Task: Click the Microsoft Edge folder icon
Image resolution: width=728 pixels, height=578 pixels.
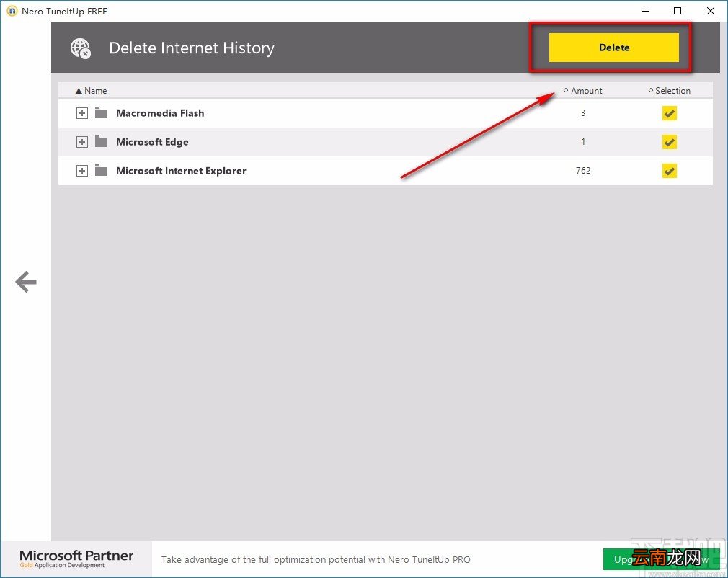Action: (101, 141)
